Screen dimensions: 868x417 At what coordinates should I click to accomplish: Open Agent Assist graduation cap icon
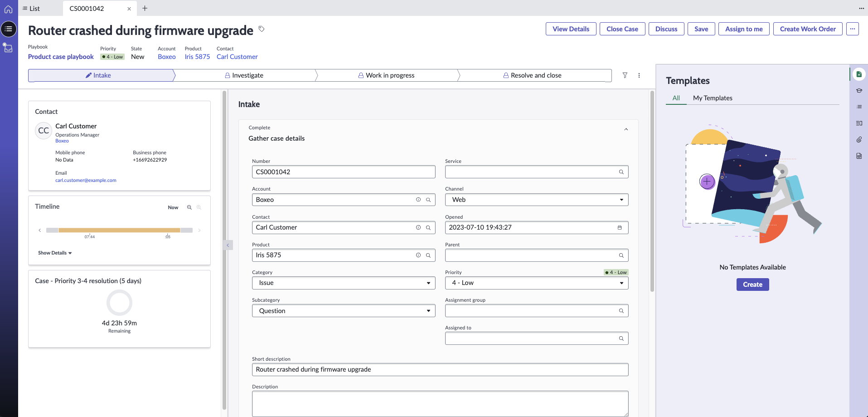pyautogui.click(x=859, y=91)
